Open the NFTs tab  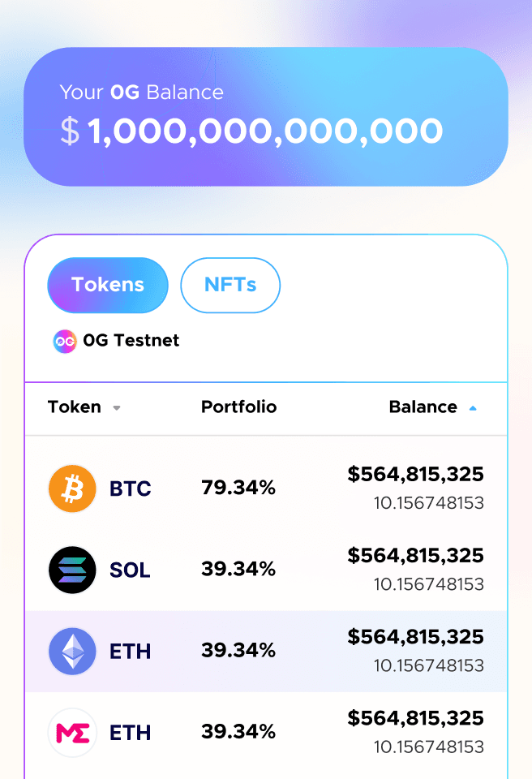pos(230,285)
